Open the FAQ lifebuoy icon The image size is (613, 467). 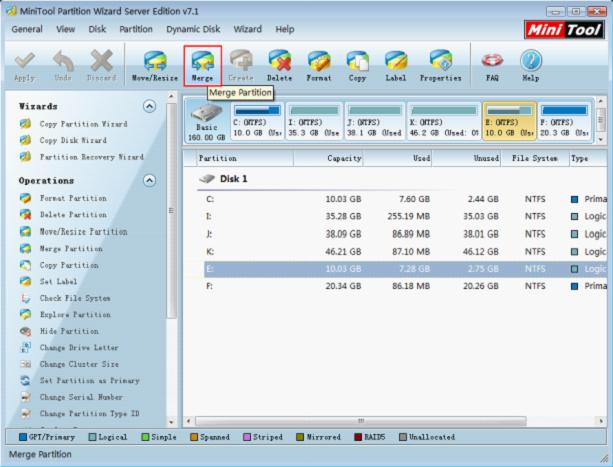(492, 61)
